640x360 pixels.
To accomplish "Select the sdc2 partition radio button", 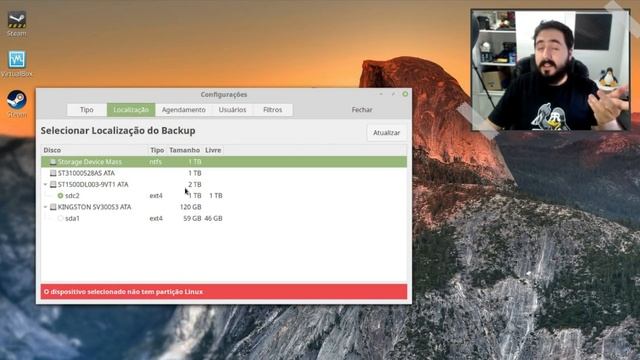I will pos(60,196).
